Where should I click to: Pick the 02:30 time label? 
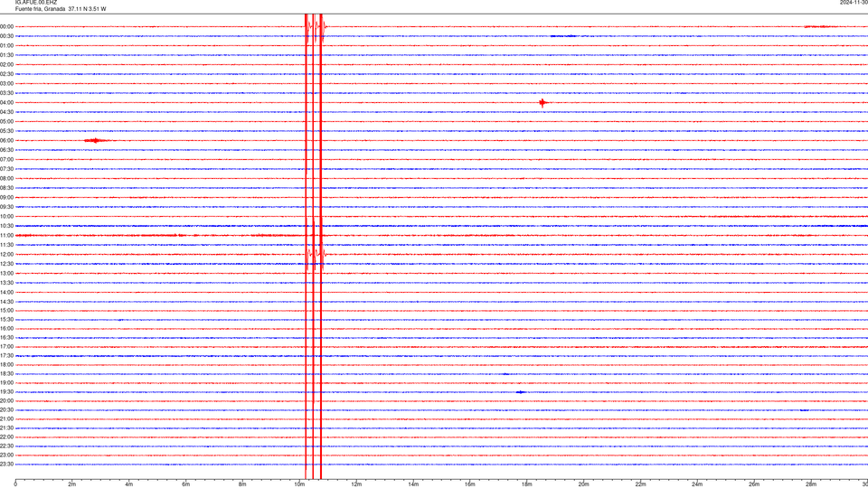pyautogui.click(x=6, y=74)
